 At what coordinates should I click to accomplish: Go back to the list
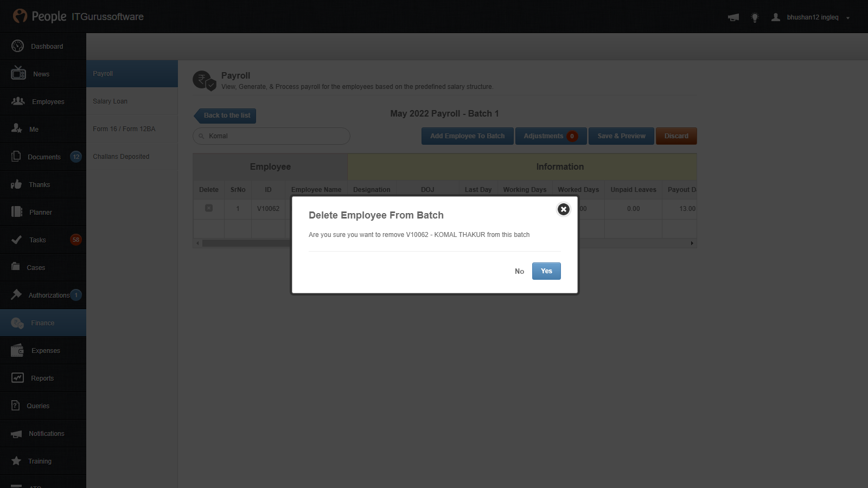225,115
